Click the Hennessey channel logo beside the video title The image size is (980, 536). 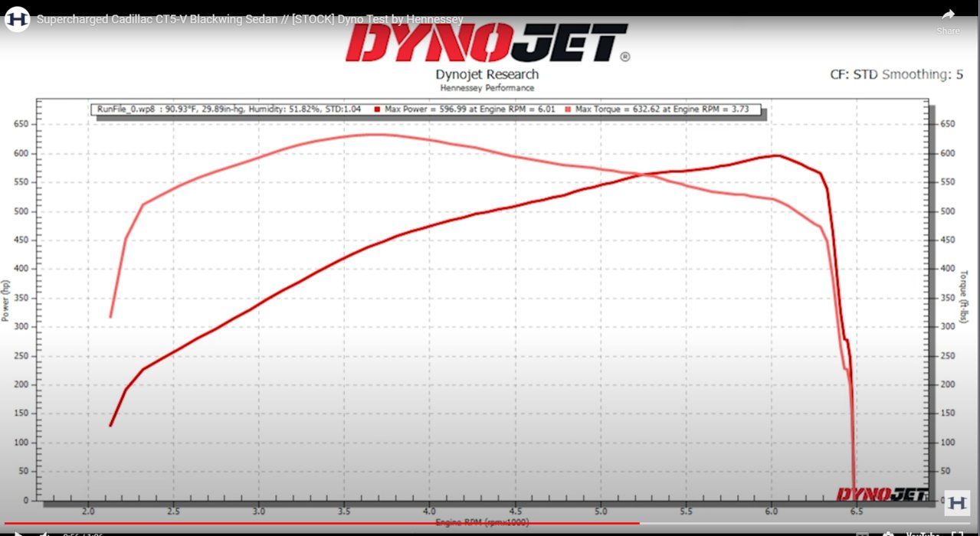pyautogui.click(x=17, y=19)
